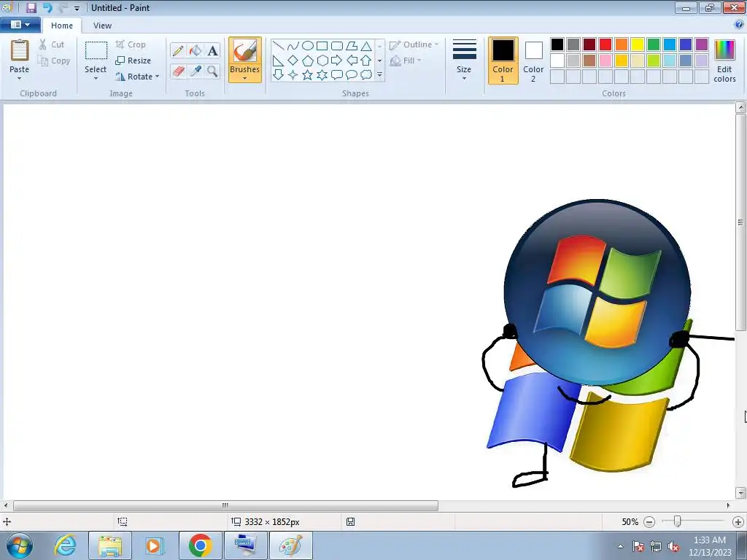Select the Color picker eyedropper tool

point(196,71)
